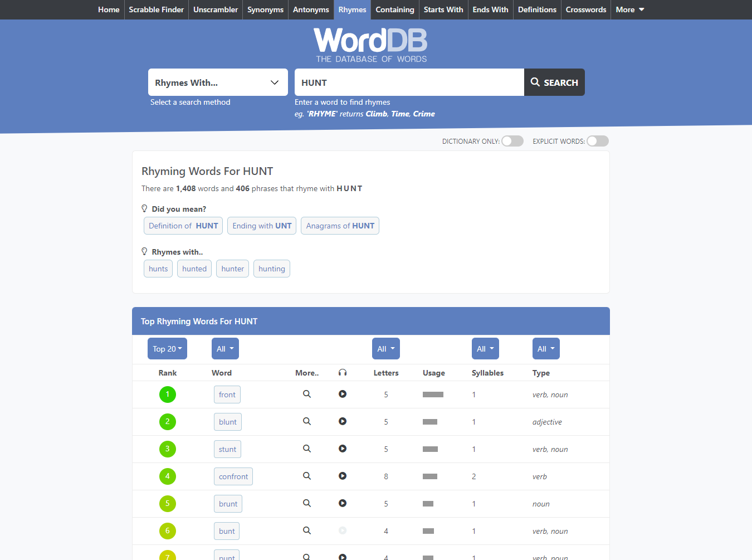752x560 pixels.
Task: Click the WordDB logo
Action: click(371, 45)
